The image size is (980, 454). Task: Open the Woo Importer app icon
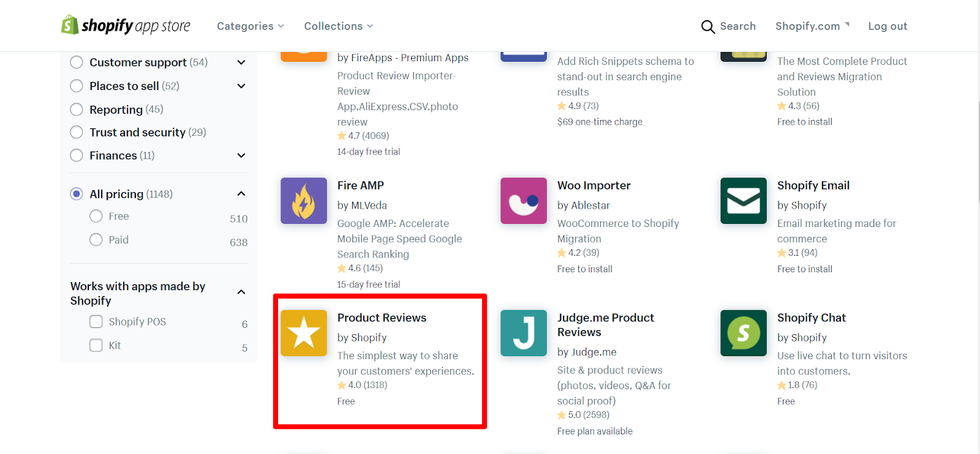tap(524, 201)
